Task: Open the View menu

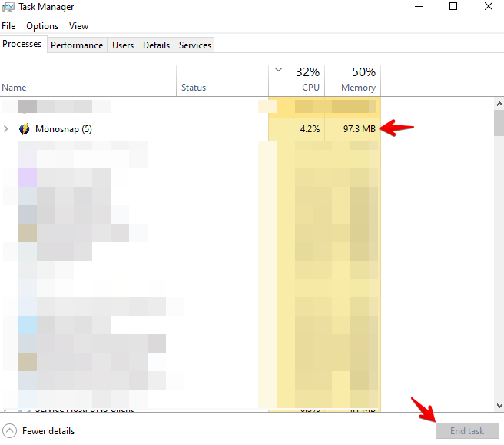Action: (78, 26)
